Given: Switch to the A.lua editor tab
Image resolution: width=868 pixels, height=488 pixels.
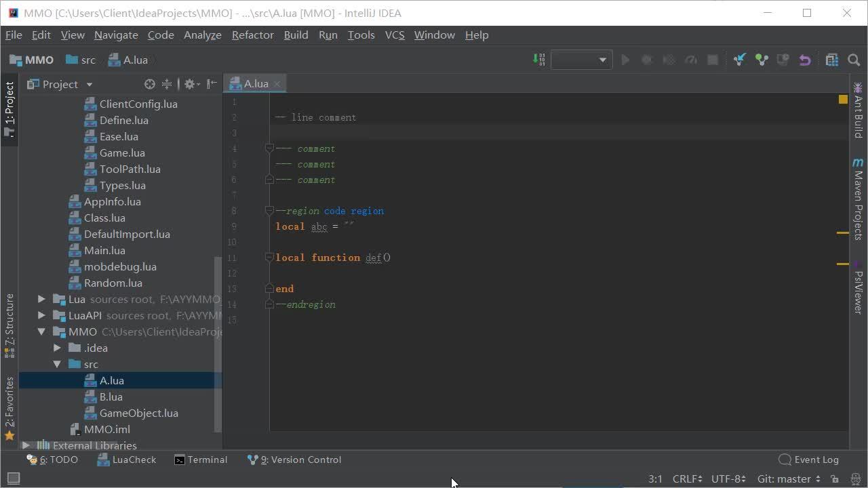Looking at the screenshot, I should tap(256, 83).
